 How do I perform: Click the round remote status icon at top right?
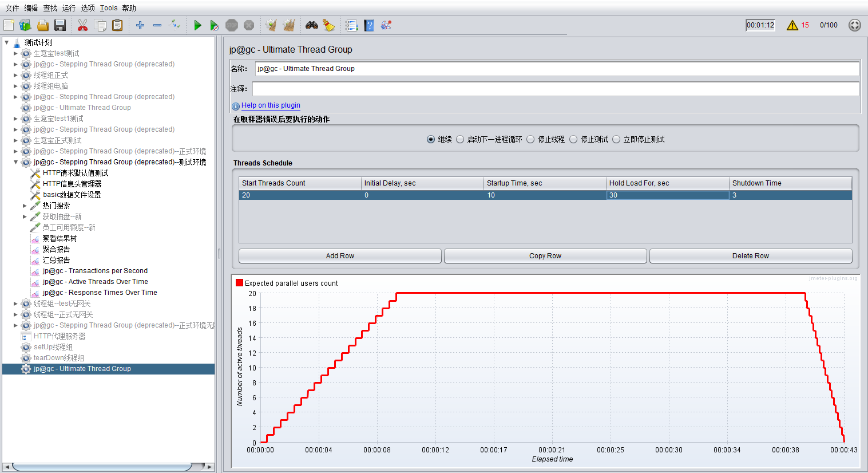click(x=855, y=25)
